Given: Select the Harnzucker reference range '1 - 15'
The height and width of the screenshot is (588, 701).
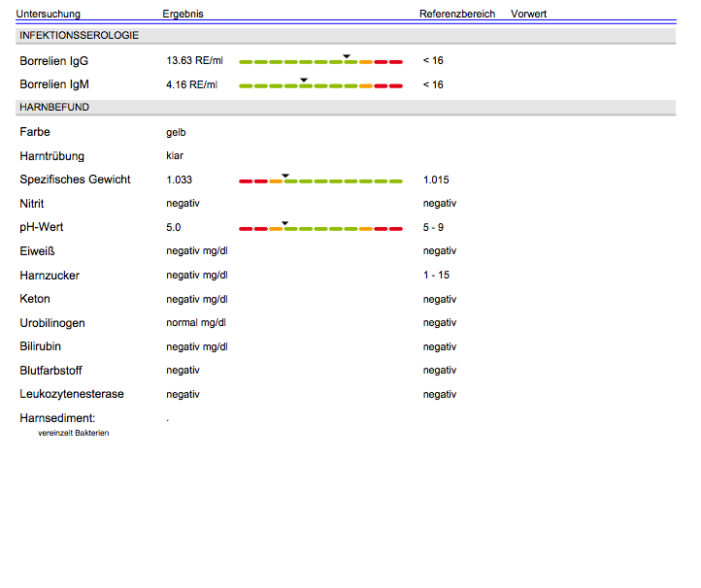Looking at the screenshot, I should click(436, 275).
